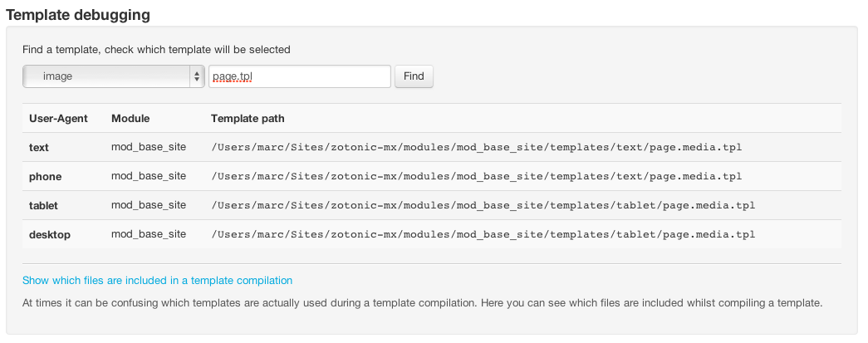Select the text user-agent row

coord(39,148)
